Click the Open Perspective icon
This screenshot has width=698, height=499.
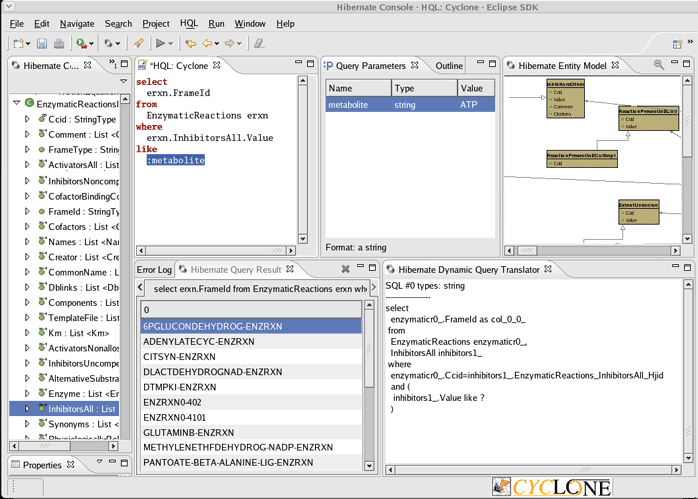677,44
